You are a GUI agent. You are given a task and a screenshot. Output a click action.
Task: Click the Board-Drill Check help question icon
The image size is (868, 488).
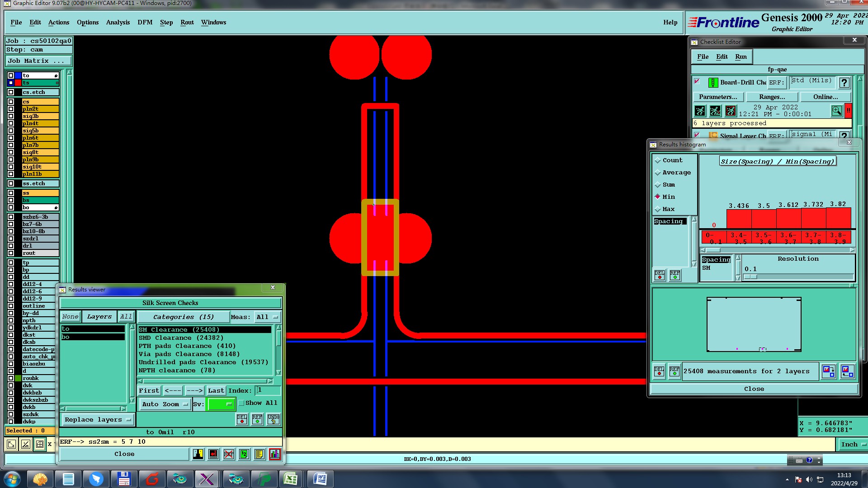(x=844, y=83)
